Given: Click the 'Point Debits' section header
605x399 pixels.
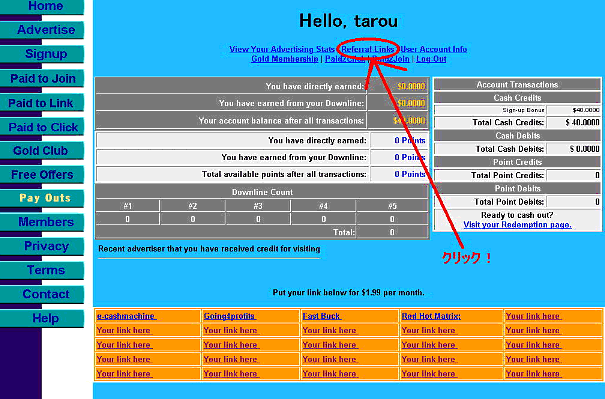Looking at the screenshot, I should (517, 188).
